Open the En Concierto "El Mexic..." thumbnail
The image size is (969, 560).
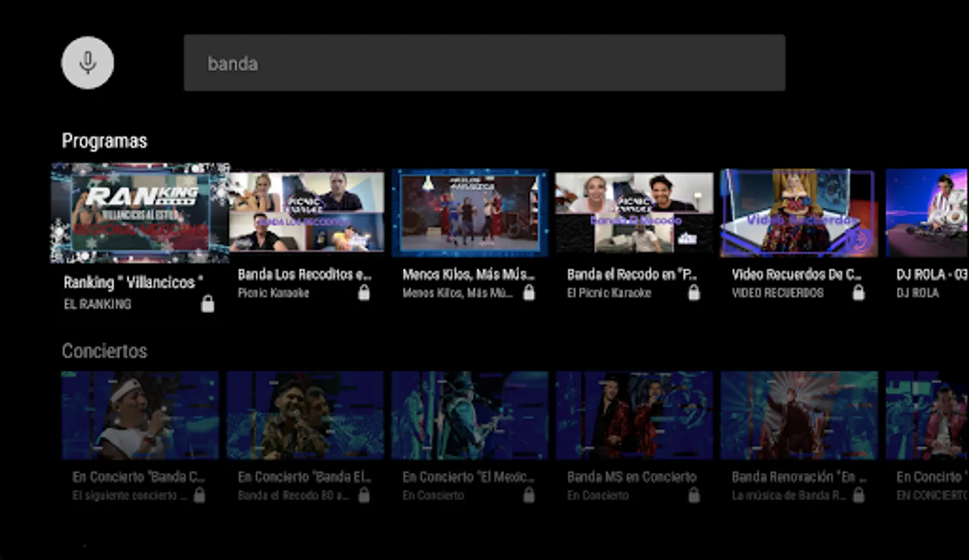(470, 416)
